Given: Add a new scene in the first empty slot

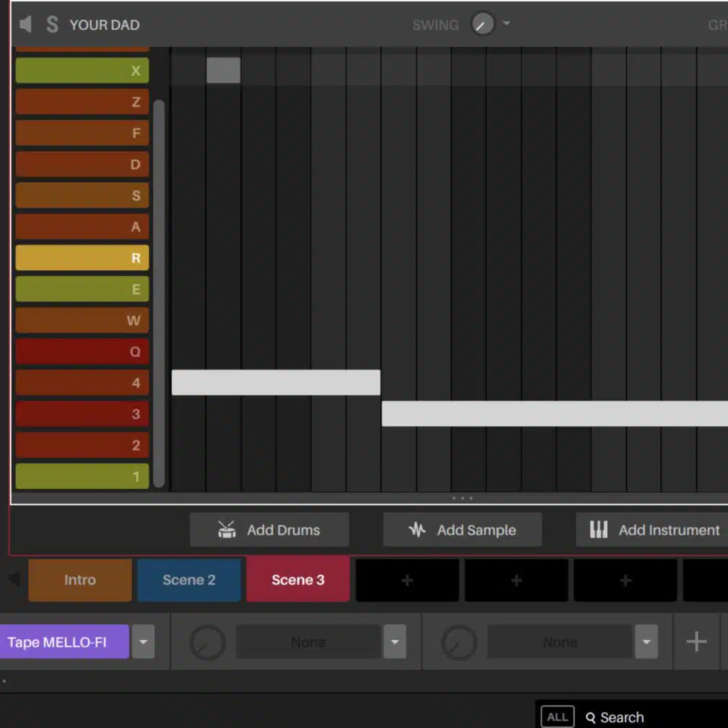Looking at the screenshot, I should pos(407,580).
